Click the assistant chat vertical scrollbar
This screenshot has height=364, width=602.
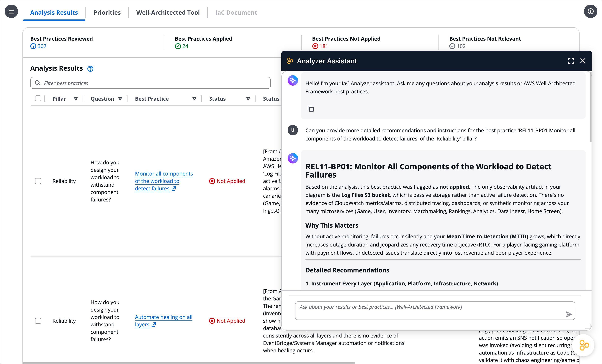[590, 107]
